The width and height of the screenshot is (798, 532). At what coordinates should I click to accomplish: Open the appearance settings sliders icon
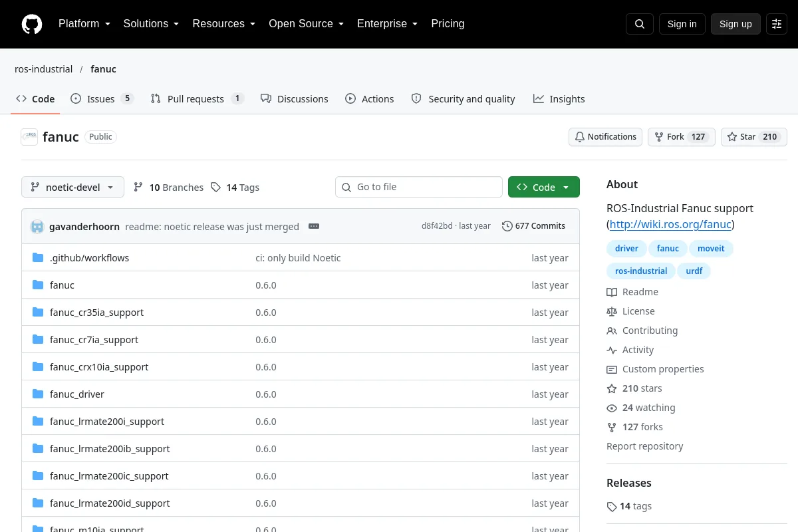point(777,24)
